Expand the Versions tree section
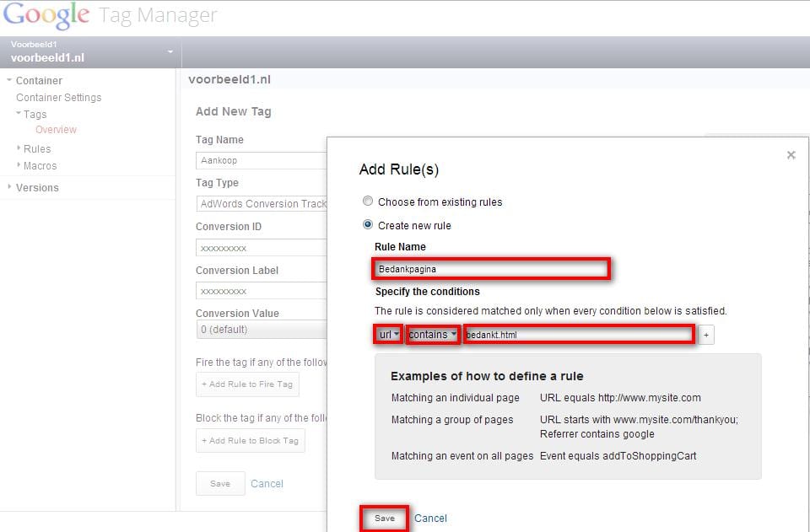Image resolution: width=810 pixels, height=532 pixels. [9, 187]
